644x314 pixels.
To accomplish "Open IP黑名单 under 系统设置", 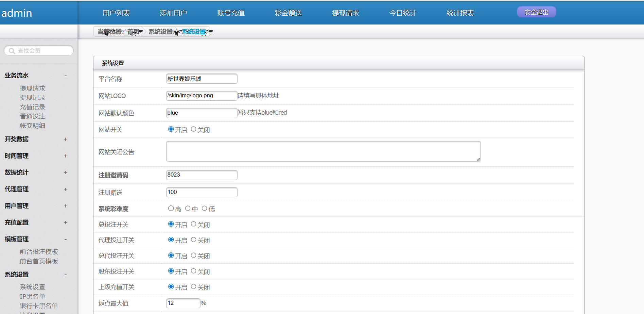I will [x=32, y=296].
